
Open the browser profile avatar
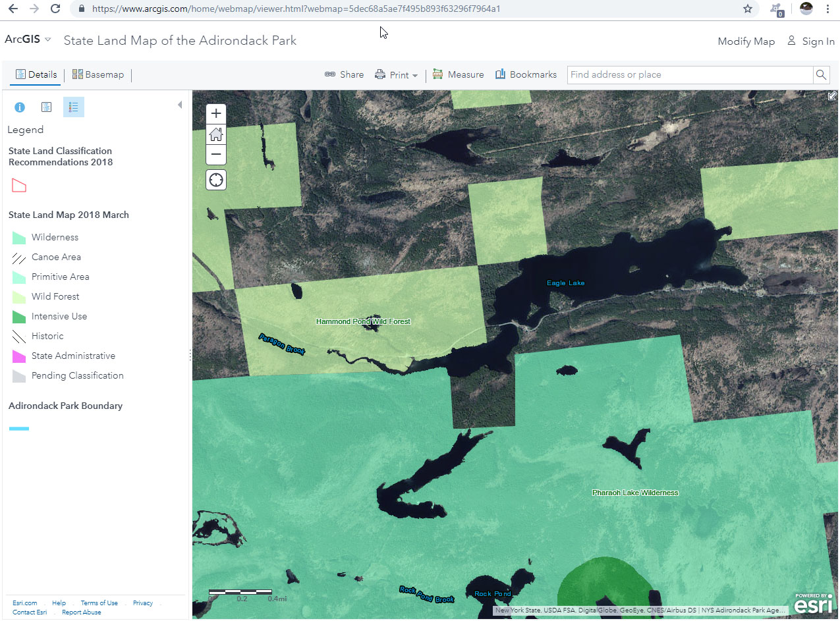[x=806, y=9]
